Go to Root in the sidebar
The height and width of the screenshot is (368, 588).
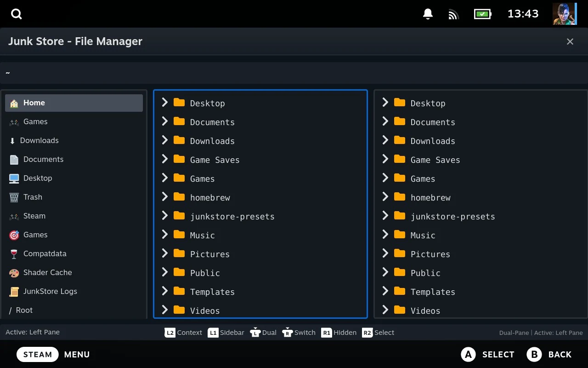[x=74, y=310]
